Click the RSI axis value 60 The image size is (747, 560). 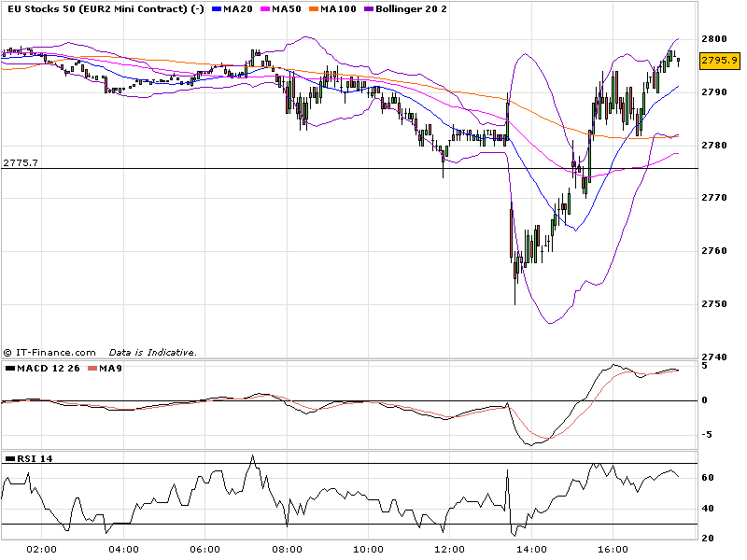point(708,478)
